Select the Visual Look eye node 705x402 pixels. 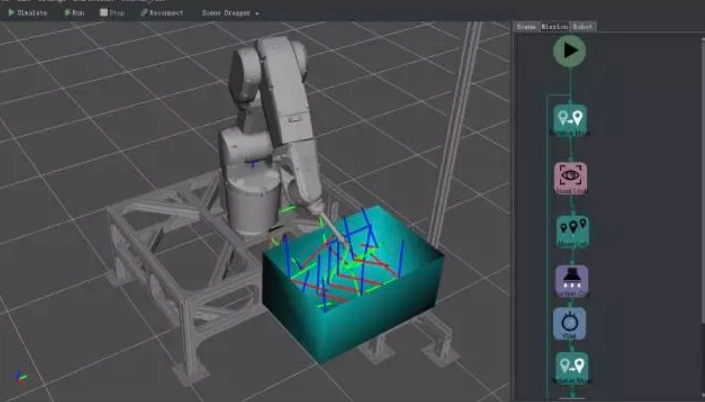pyautogui.click(x=571, y=176)
